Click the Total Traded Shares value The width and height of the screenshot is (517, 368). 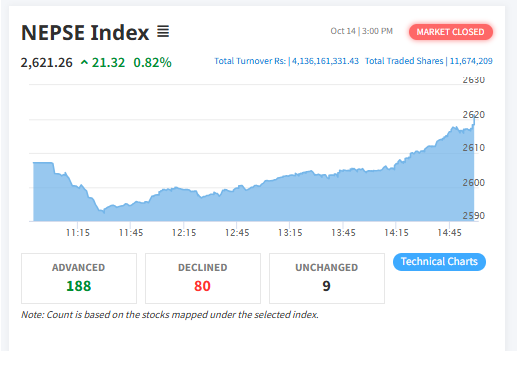point(471,61)
